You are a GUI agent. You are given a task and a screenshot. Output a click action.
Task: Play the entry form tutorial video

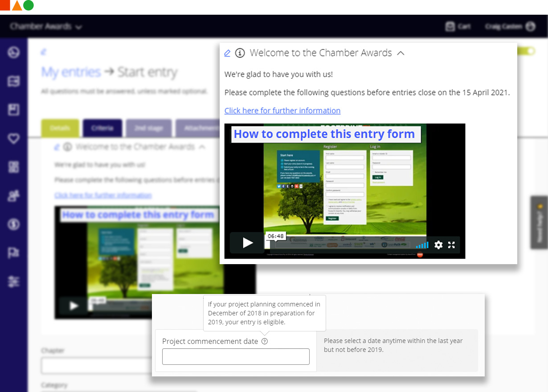tap(248, 243)
